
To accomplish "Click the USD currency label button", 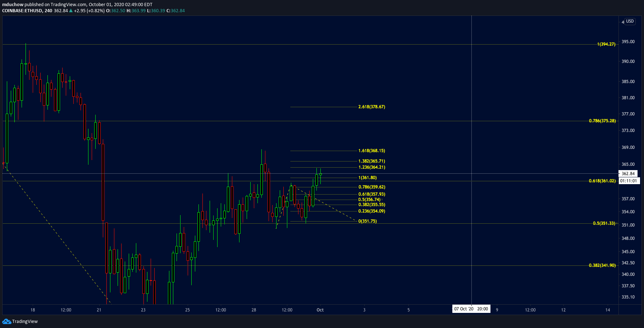I will [630, 21].
